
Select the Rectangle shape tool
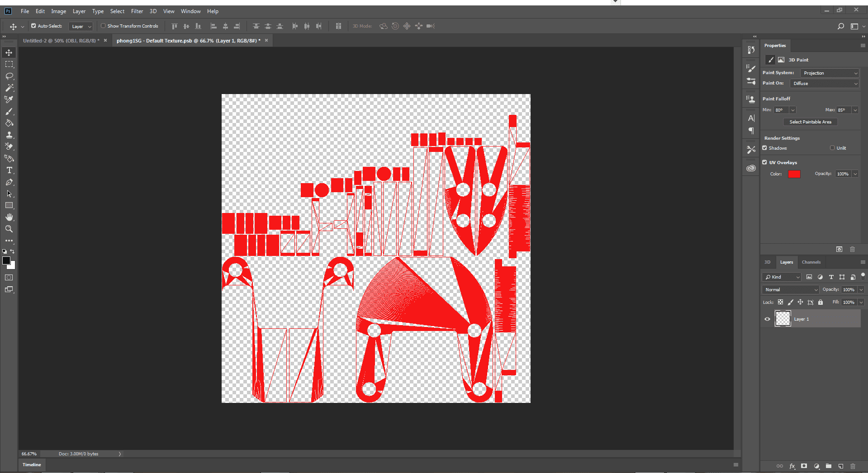pos(9,205)
